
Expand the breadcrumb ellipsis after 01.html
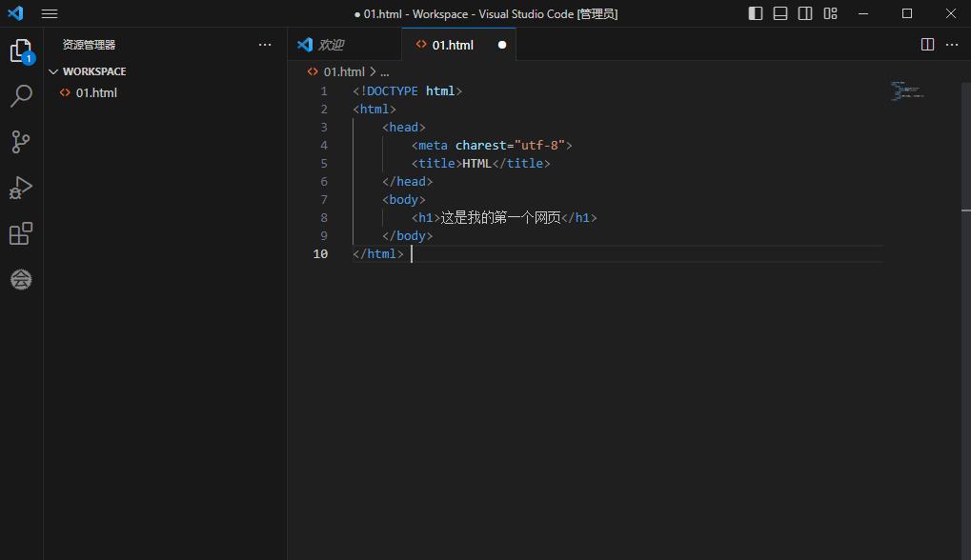384,71
